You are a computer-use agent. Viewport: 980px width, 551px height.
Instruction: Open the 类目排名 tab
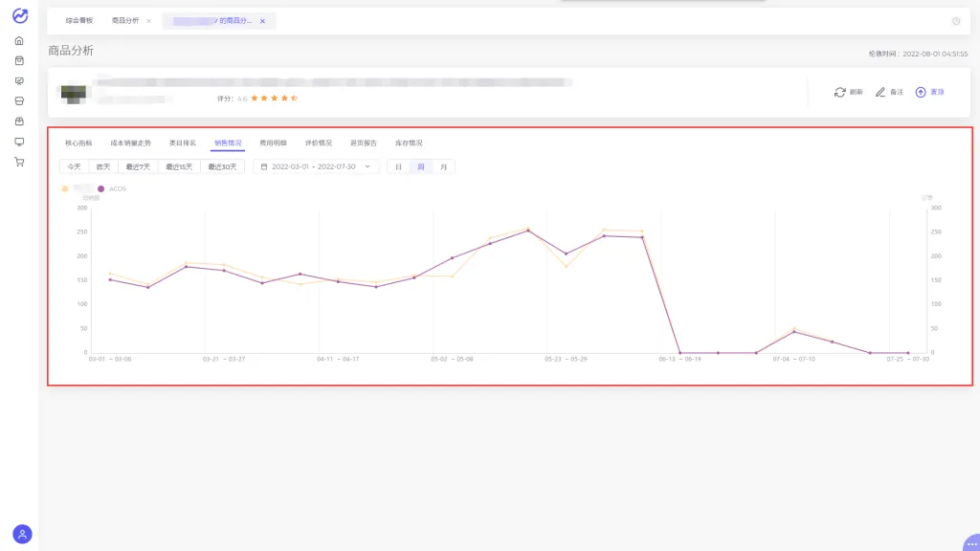click(183, 143)
